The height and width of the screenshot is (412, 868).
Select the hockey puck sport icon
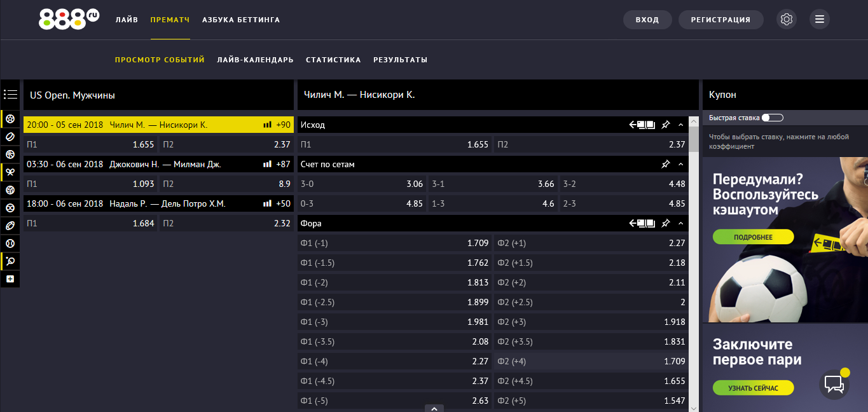(x=10, y=137)
